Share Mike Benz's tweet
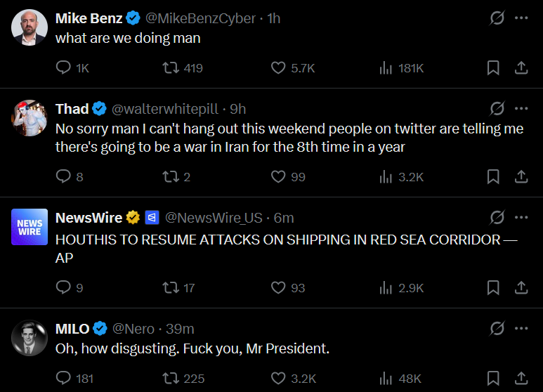 (x=521, y=68)
